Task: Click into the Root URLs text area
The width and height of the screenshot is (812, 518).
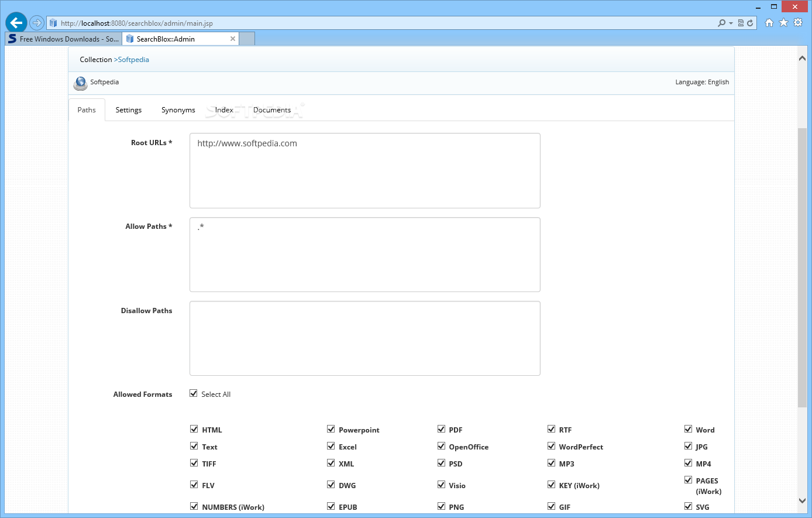Action: (365, 170)
